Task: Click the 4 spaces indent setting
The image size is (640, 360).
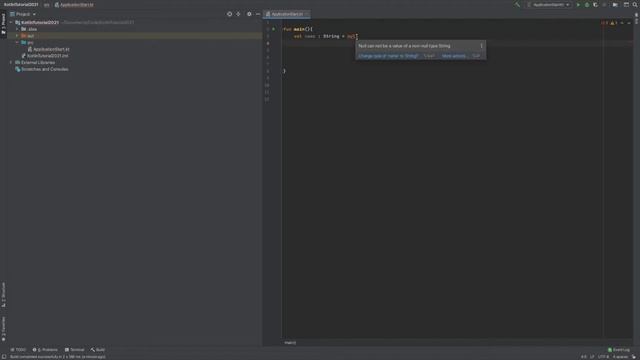Action: pos(620,357)
